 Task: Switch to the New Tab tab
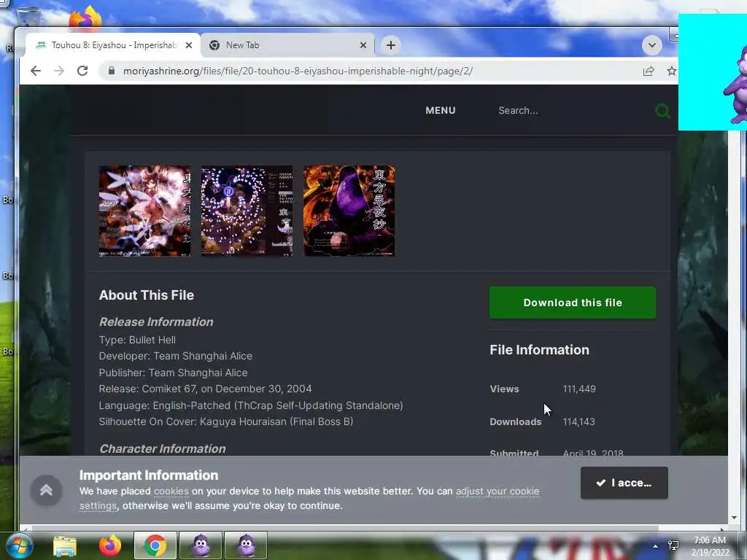[287, 45]
